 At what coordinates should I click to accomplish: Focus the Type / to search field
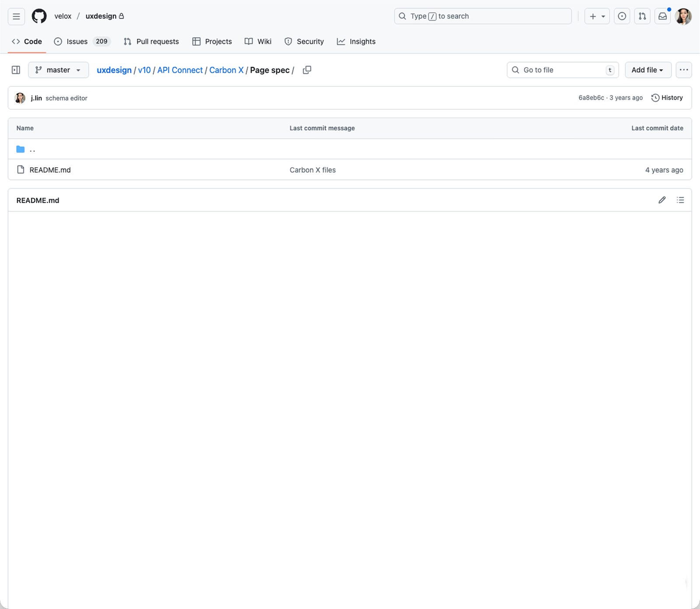[x=483, y=16]
